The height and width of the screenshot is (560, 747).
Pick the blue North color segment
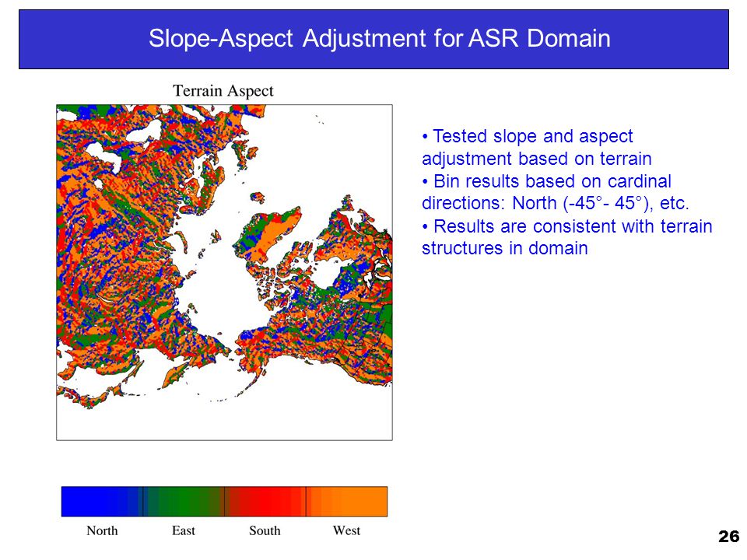click(x=103, y=502)
